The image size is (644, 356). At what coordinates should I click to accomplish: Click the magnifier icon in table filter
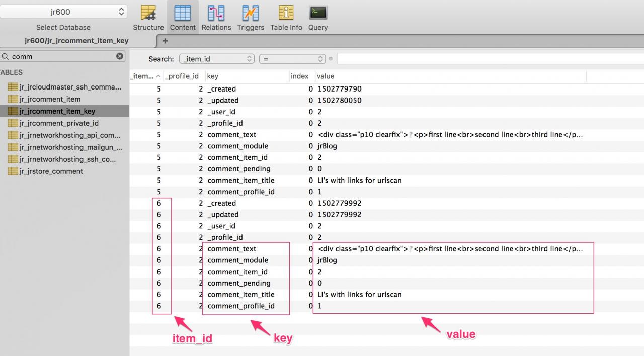(x=5, y=56)
